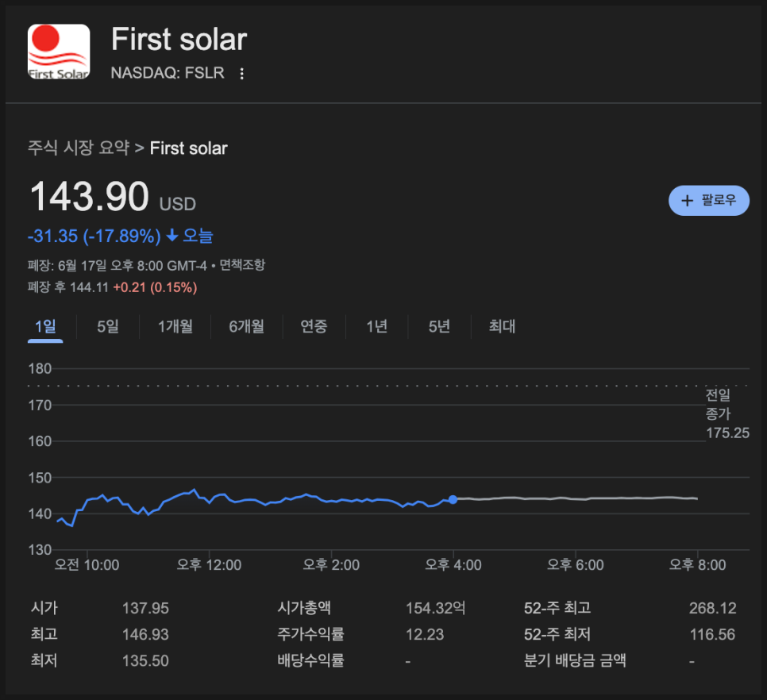Open the three-dot menu beside NASDAQ: FSLR
The width and height of the screenshot is (767, 700).
click(241, 73)
